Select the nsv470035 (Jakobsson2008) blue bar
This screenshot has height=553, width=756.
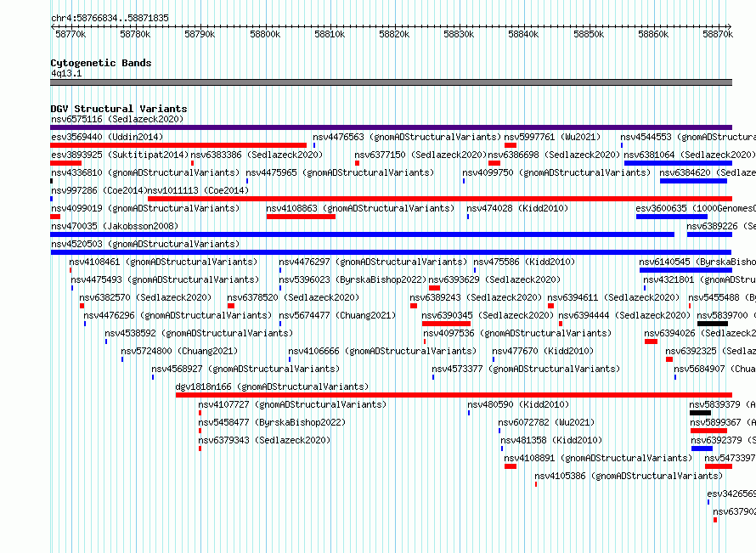coord(362,234)
